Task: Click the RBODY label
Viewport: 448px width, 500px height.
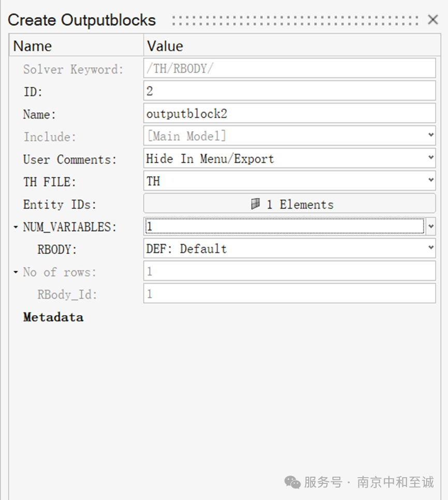Action: (x=57, y=249)
